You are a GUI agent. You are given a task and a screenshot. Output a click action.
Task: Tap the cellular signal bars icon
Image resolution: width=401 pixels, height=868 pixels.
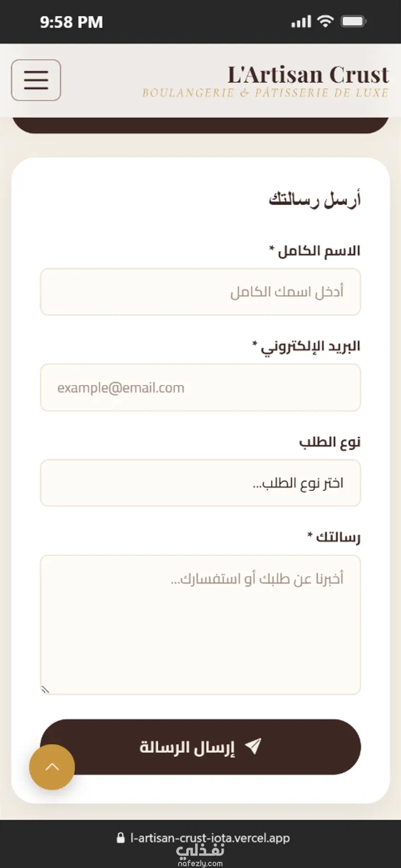301,21
